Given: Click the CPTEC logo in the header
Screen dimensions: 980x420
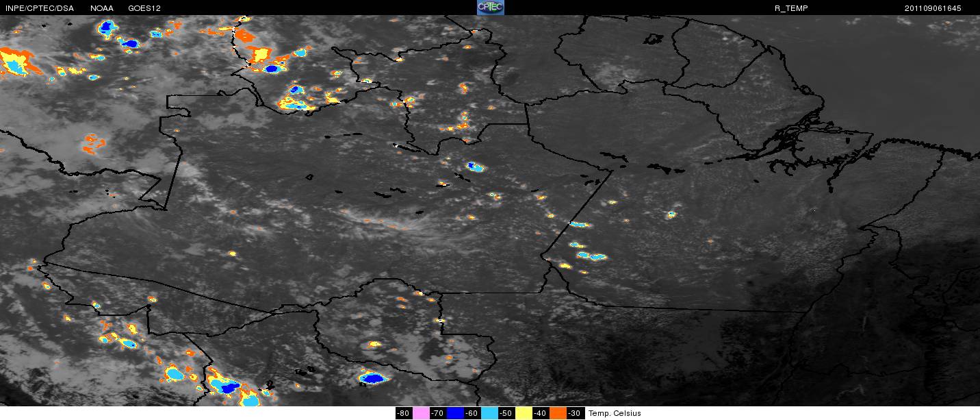Looking at the screenshot, I should [490, 8].
